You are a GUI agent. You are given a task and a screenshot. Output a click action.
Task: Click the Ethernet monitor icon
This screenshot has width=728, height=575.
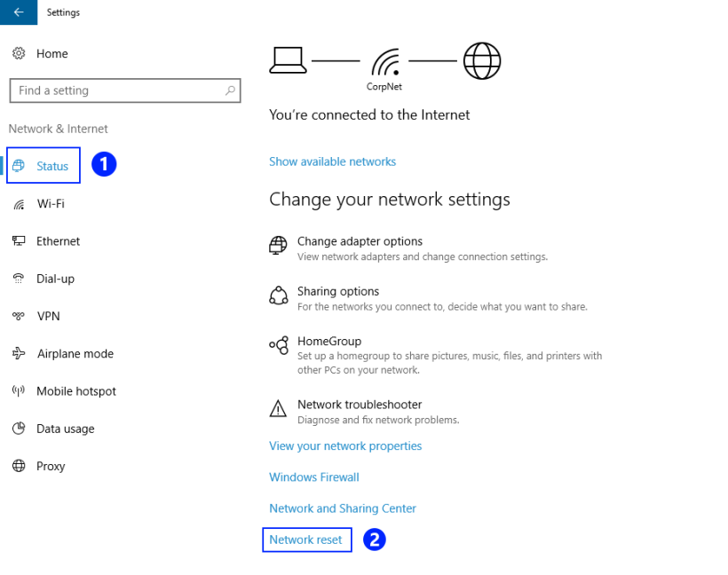point(19,241)
